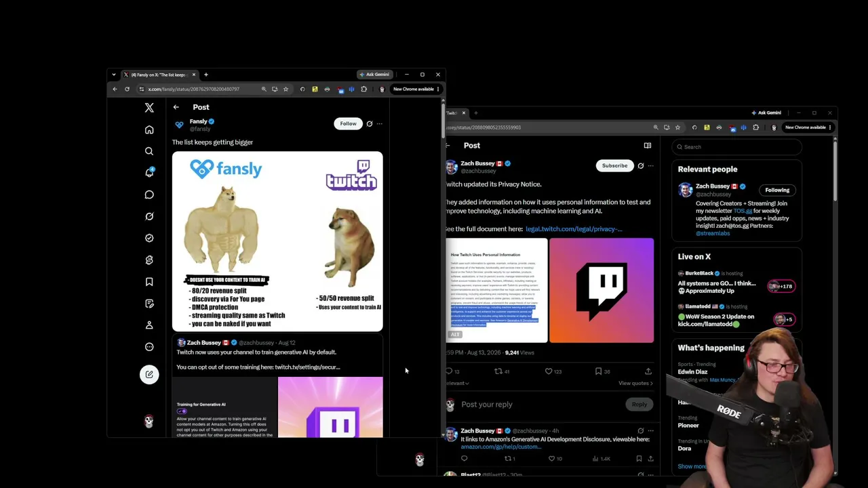The width and height of the screenshot is (868, 488).
Task: Open Premium verified icon in X sidebar
Action: coord(149,238)
